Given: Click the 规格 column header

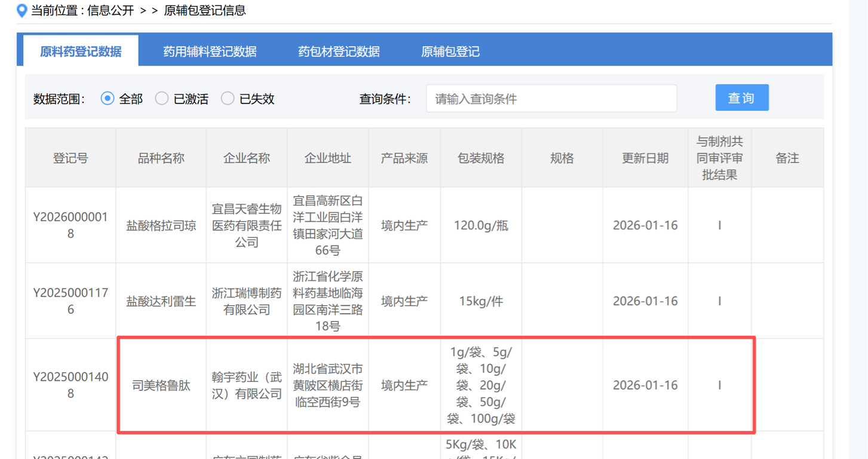Looking at the screenshot, I should (562, 158).
